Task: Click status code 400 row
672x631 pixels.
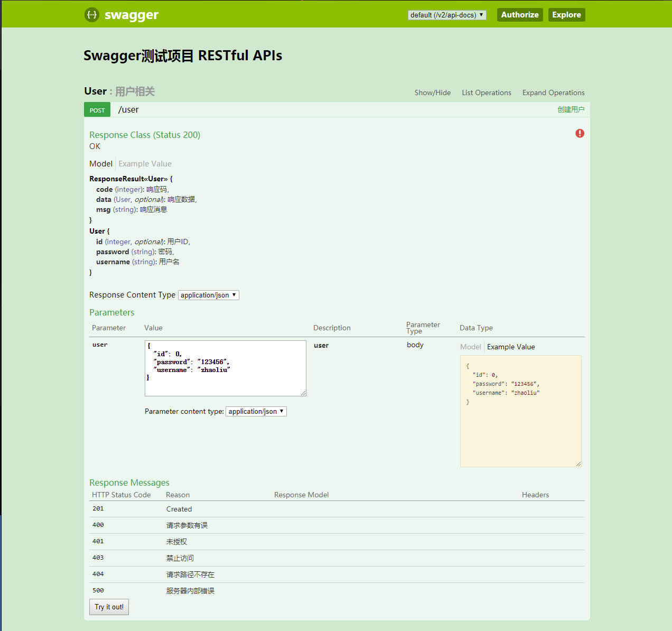Action: coord(337,525)
